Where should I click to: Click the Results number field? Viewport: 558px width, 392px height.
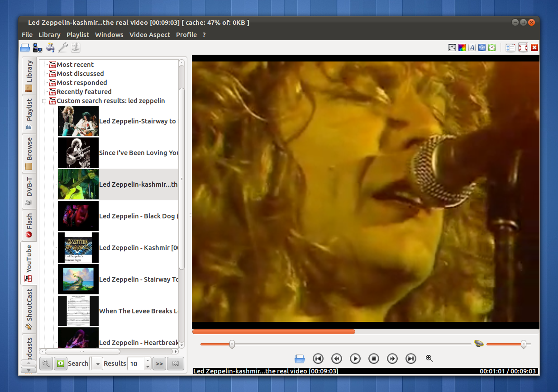click(x=135, y=364)
